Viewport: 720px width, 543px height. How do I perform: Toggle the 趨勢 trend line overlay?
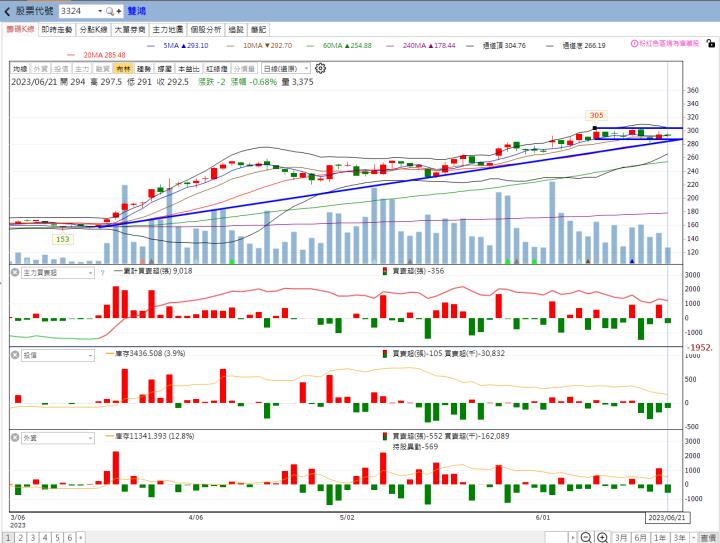(144, 68)
